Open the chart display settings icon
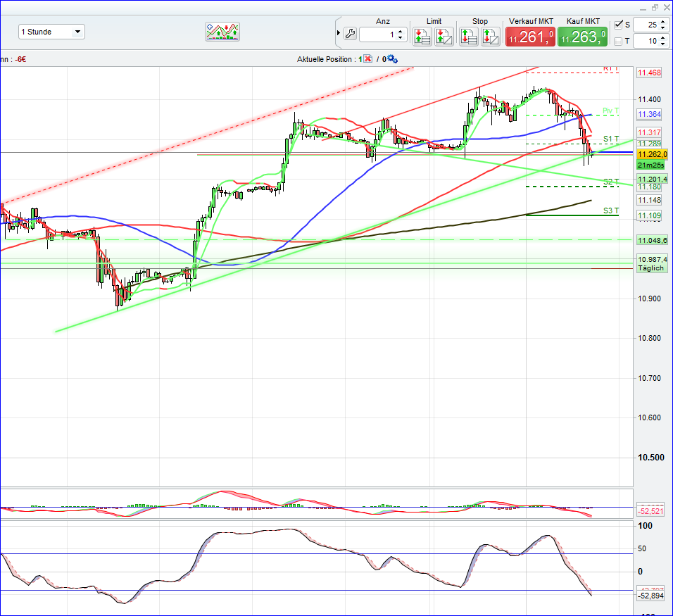673x616 pixels. (x=222, y=31)
